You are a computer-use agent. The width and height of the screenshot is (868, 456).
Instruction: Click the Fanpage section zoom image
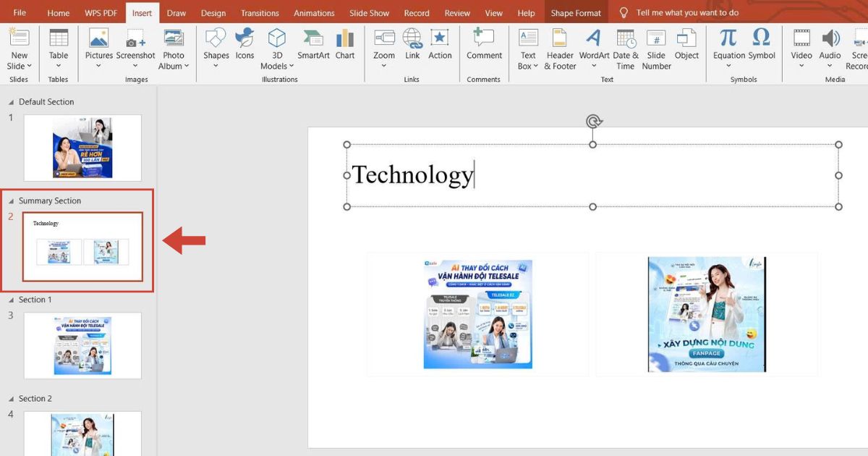[x=707, y=314]
